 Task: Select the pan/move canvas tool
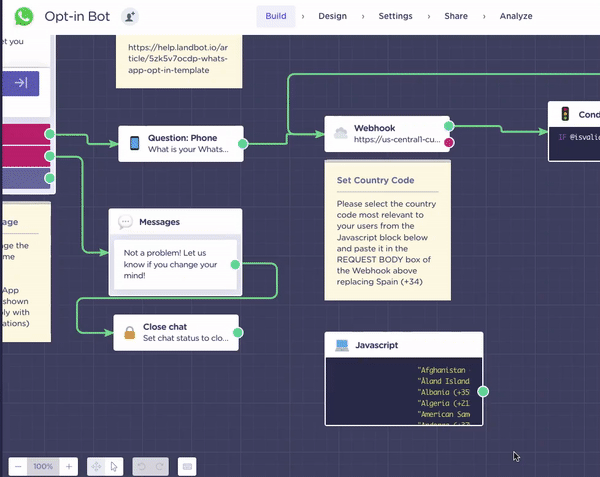96,466
